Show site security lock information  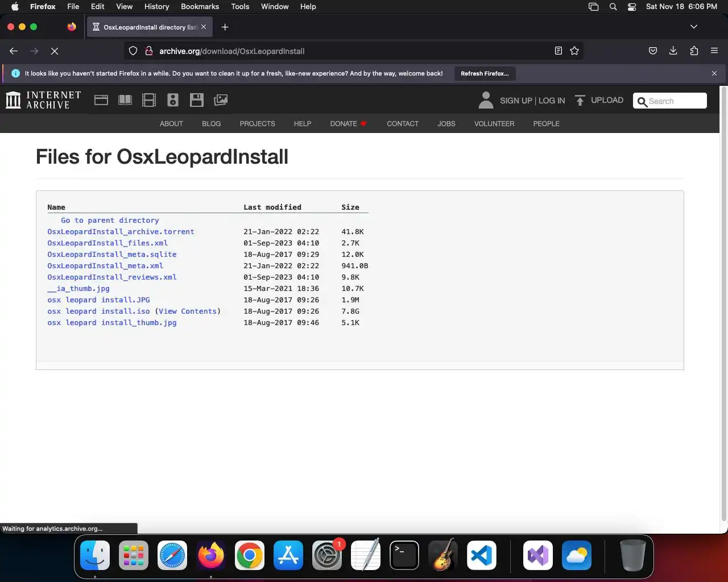(149, 51)
